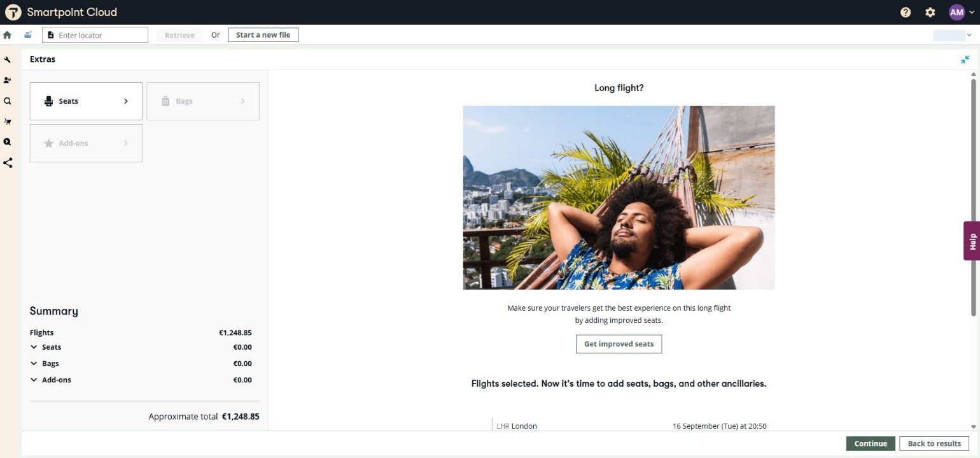The height and width of the screenshot is (458, 980).
Task: Click the Flights label in Summary
Action: pyautogui.click(x=42, y=333)
